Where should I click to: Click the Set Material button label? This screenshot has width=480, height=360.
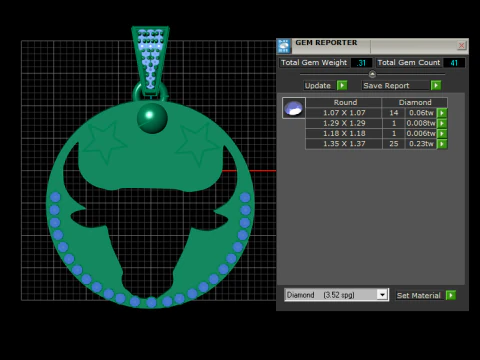[x=419, y=295]
